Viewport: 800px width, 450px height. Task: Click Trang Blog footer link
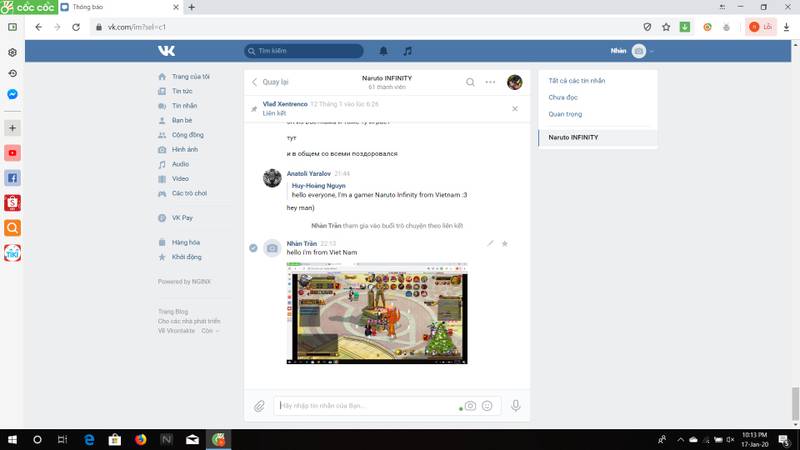(173, 311)
